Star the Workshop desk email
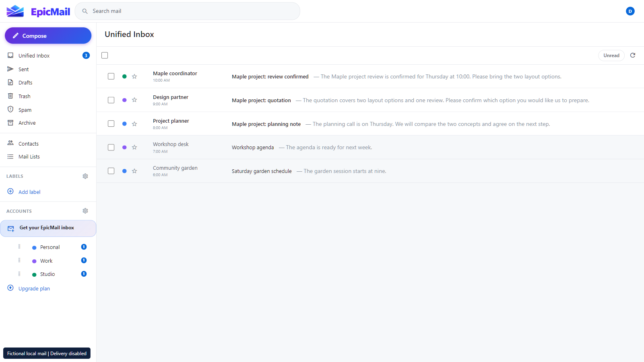Image resolution: width=644 pixels, height=362 pixels. [x=134, y=148]
